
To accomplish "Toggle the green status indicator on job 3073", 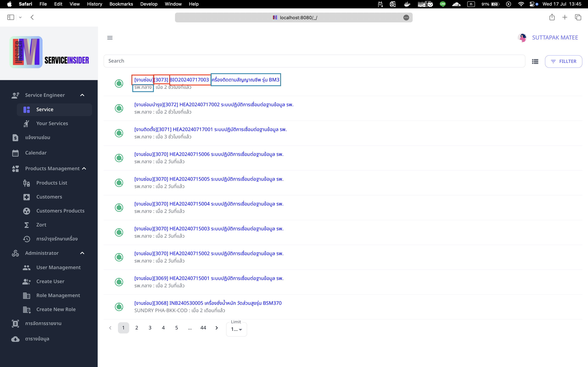I will [x=119, y=84].
